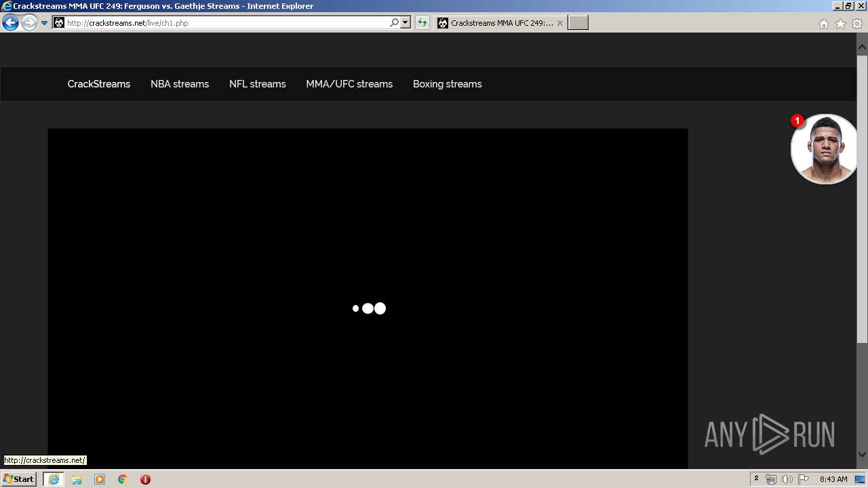
Task: Open the NFL streams menu item
Action: point(258,84)
